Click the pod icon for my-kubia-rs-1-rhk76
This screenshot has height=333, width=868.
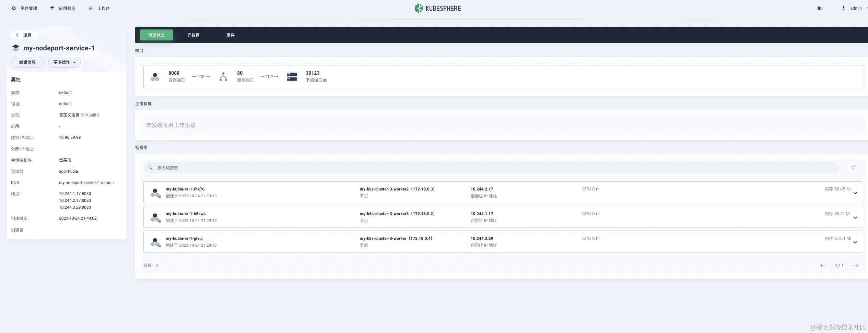click(x=155, y=193)
